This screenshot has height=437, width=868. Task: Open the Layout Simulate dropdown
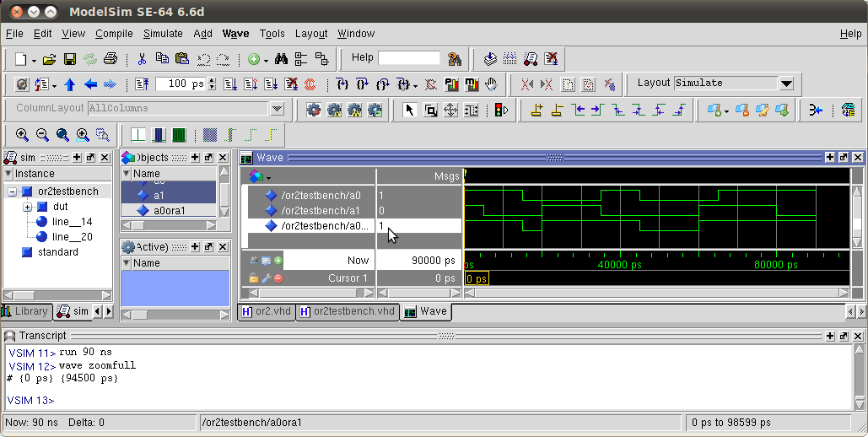[787, 84]
